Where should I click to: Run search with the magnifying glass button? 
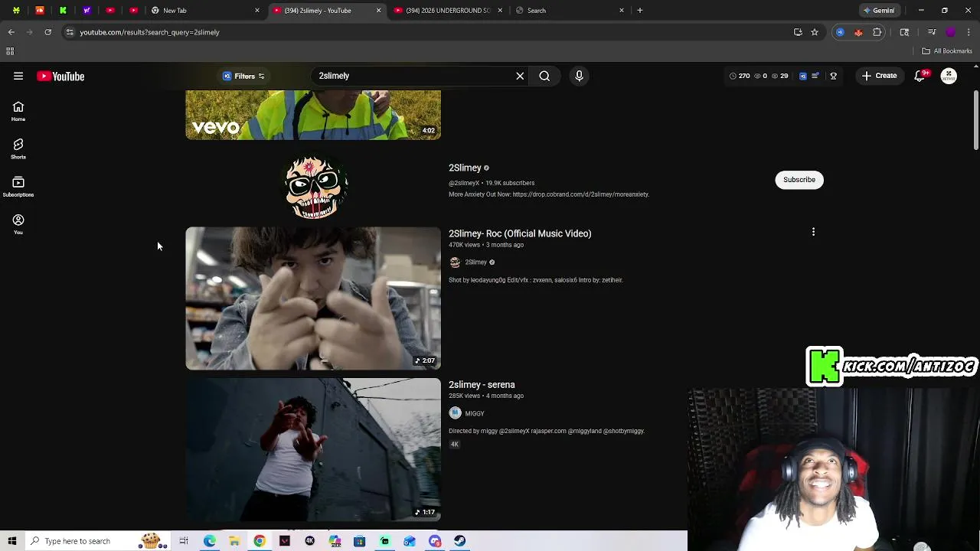point(544,76)
